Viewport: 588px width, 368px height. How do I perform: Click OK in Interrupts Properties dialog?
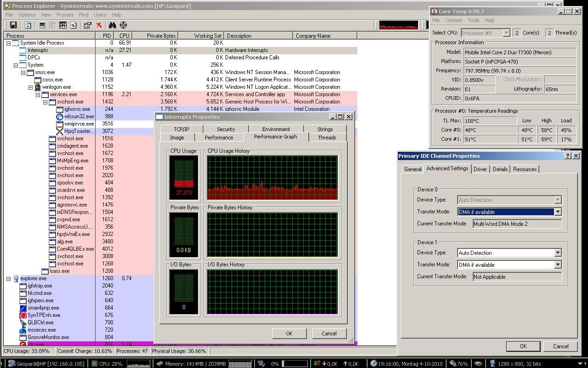click(x=289, y=333)
